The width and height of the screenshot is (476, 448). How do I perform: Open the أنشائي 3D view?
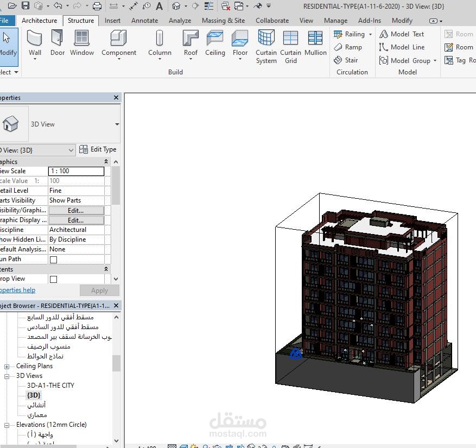[x=36, y=405]
